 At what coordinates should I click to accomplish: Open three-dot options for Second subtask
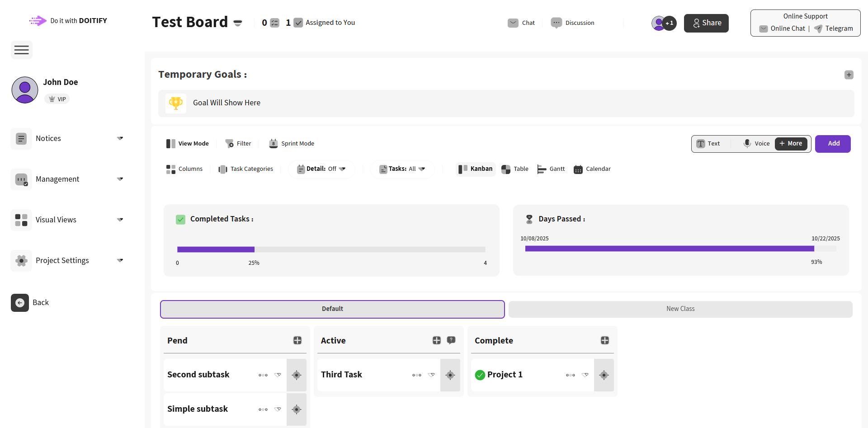click(x=263, y=375)
